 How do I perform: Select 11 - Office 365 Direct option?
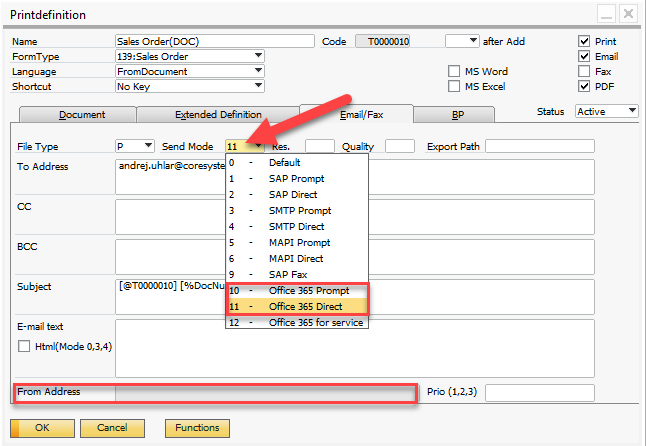click(x=297, y=306)
